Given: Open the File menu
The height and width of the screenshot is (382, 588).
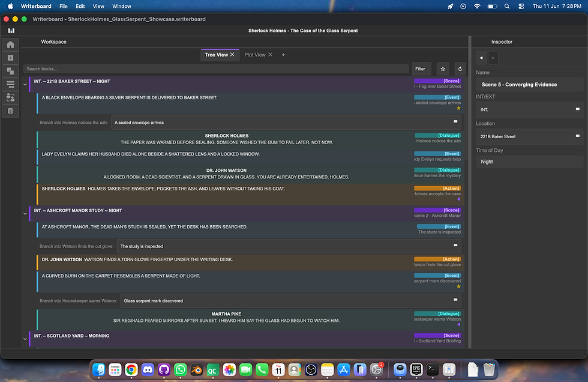Looking at the screenshot, I should pos(64,7).
